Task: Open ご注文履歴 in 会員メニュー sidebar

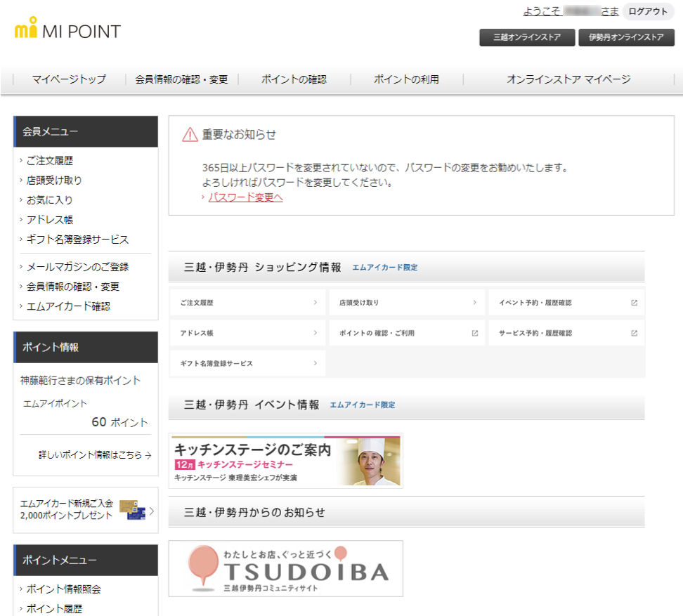Action: pyautogui.click(x=50, y=161)
